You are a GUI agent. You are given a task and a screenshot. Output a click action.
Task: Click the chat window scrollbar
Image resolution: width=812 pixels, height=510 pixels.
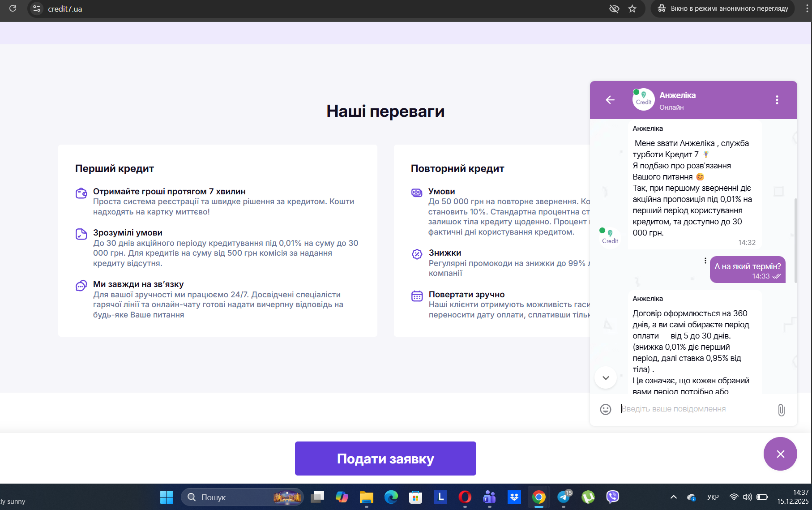tap(795, 240)
